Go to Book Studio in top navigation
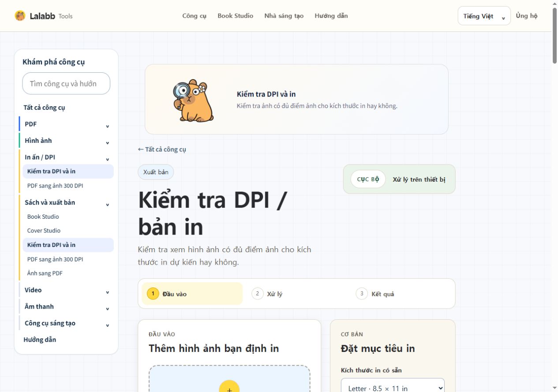The height and width of the screenshot is (392, 558). (x=235, y=16)
